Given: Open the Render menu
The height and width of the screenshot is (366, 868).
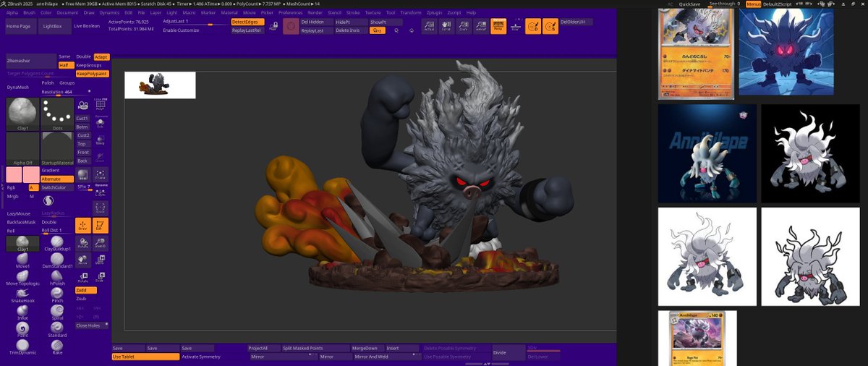Looking at the screenshot, I should pos(315,12).
